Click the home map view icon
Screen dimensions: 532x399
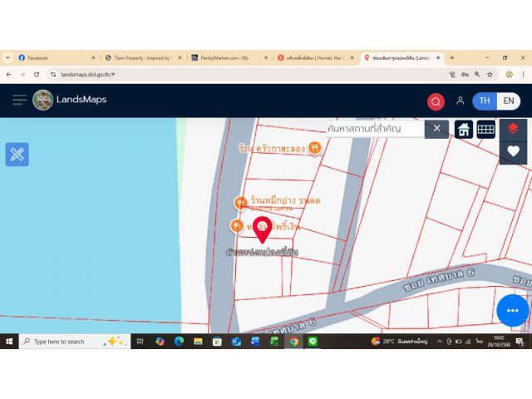[x=464, y=129]
